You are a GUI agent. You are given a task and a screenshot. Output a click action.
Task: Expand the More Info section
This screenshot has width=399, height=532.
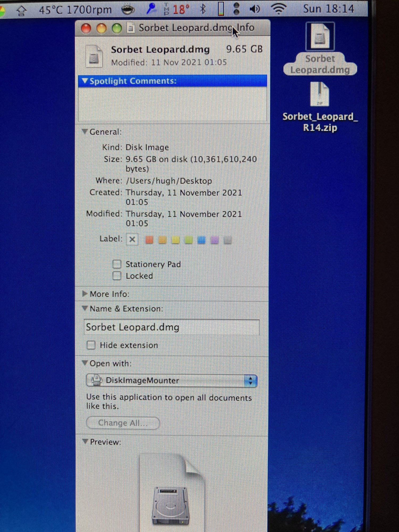tap(85, 294)
